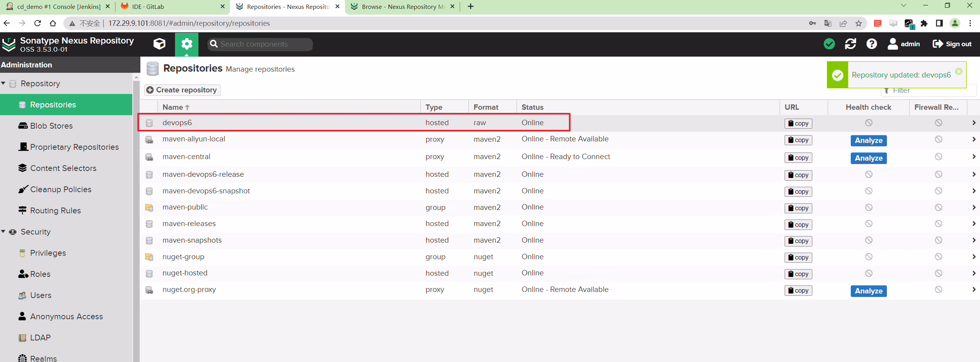Click devops6 health check disabled icon
The height and width of the screenshot is (362, 980).
(x=868, y=122)
